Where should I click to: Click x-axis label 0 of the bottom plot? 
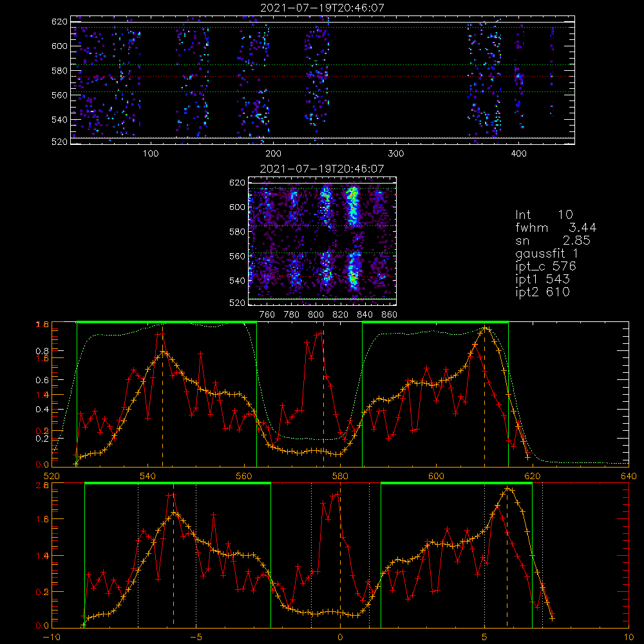point(340,637)
